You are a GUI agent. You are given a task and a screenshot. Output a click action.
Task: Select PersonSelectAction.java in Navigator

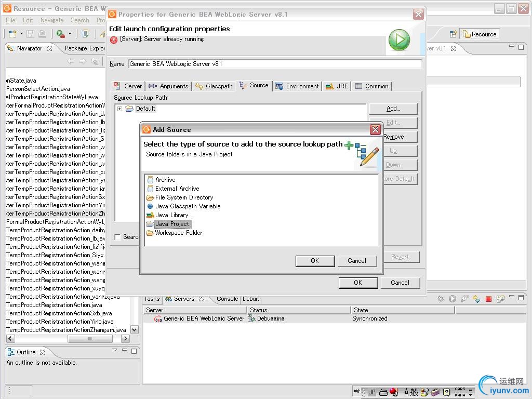pos(38,89)
